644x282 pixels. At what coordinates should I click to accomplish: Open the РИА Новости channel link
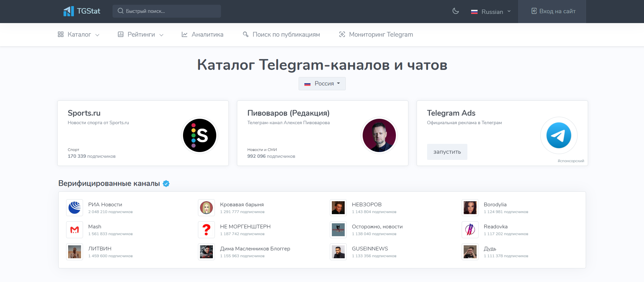click(x=105, y=205)
